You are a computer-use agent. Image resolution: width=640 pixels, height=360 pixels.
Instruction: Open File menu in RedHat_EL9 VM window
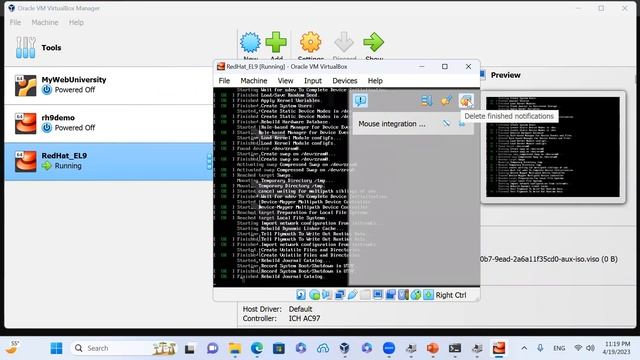click(224, 81)
